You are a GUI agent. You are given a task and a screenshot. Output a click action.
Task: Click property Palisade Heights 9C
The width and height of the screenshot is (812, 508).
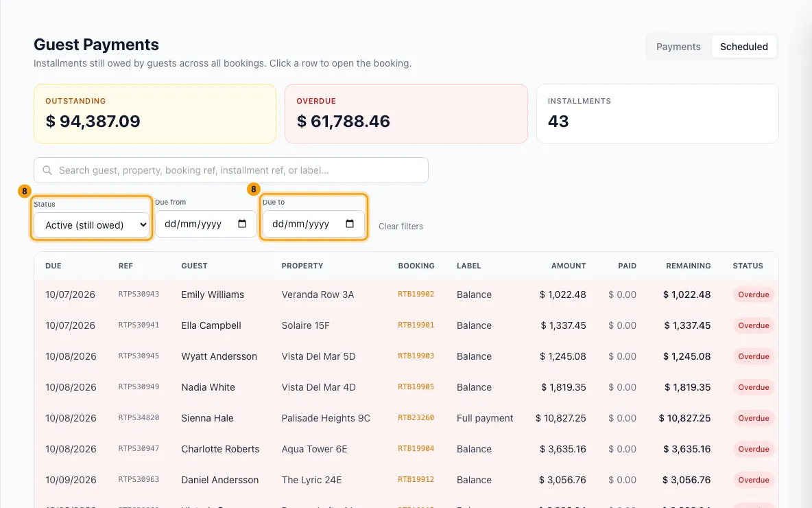326,418
